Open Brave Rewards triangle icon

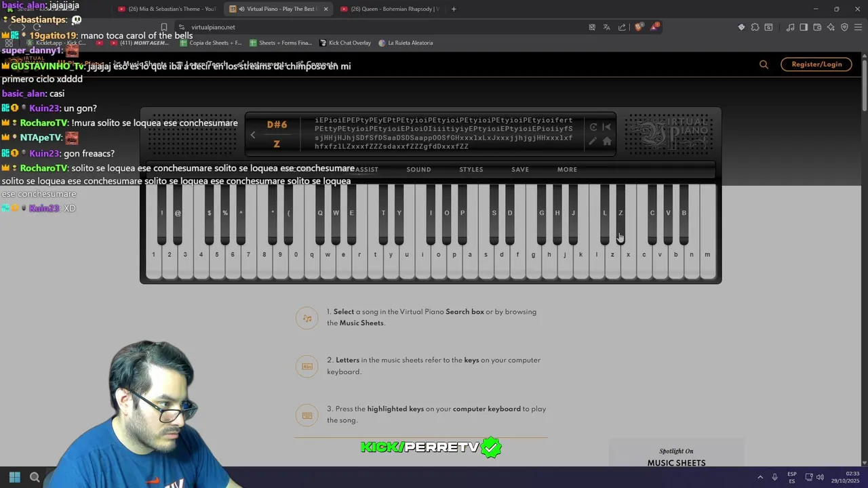coord(654,27)
